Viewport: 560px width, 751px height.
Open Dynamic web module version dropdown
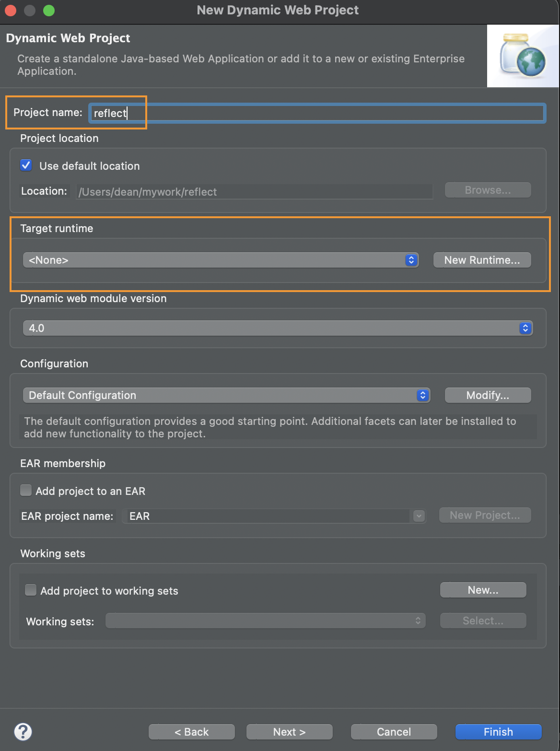pyautogui.click(x=278, y=328)
